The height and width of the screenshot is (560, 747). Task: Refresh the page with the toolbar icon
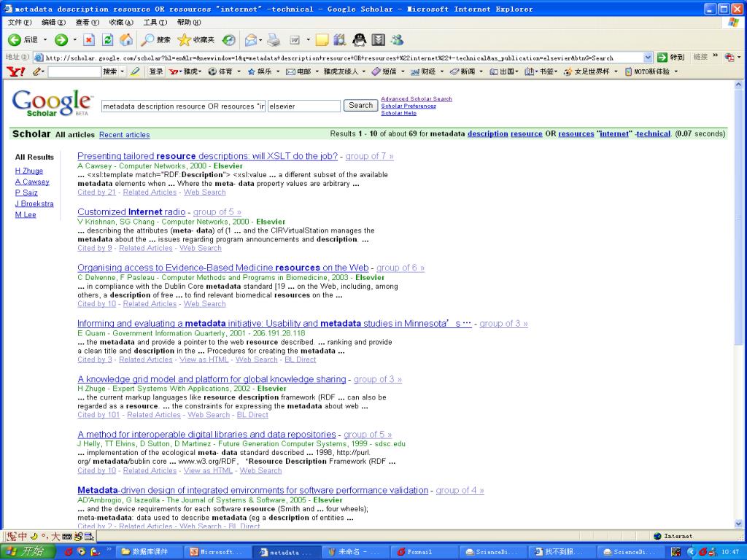point(108,40)
